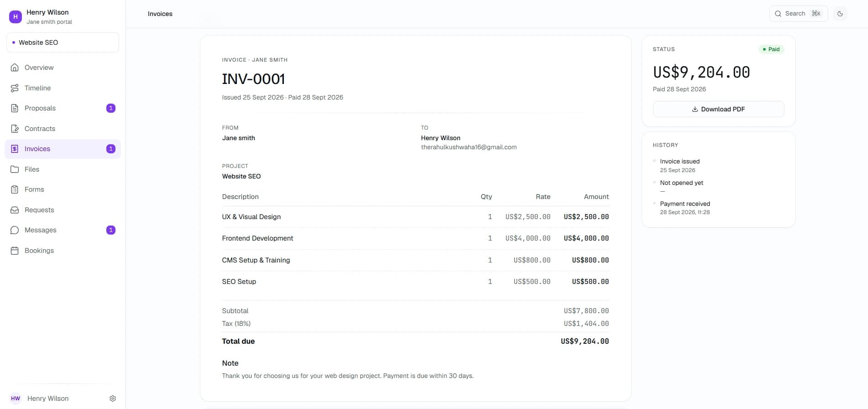Click the purple H portal avatar
The width and height of the screenshot is (868, 409).
click(16, 17)
